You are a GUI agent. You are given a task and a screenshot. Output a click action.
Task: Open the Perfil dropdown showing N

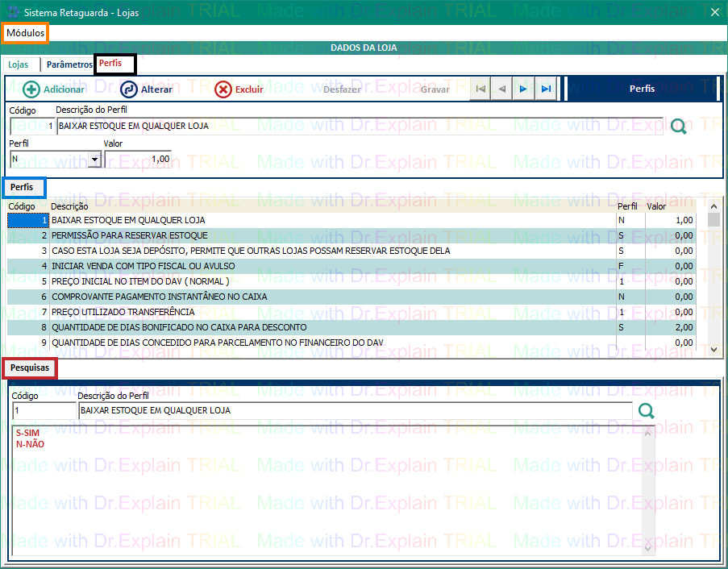(94, 160)
